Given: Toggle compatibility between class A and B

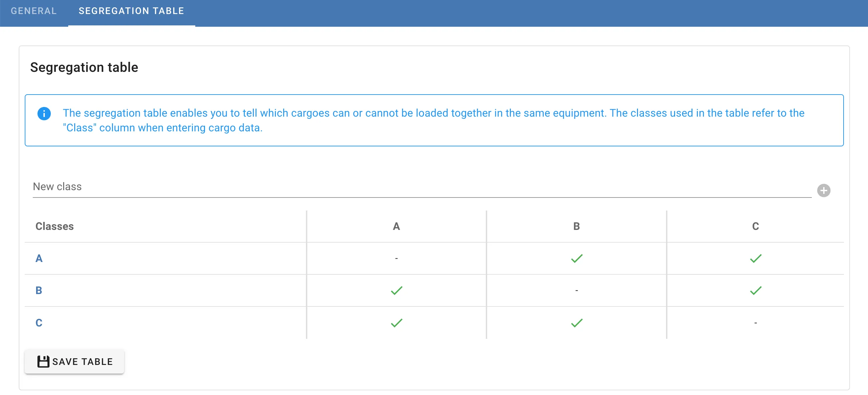Looking at the screenshot, I should click(576, 258).
